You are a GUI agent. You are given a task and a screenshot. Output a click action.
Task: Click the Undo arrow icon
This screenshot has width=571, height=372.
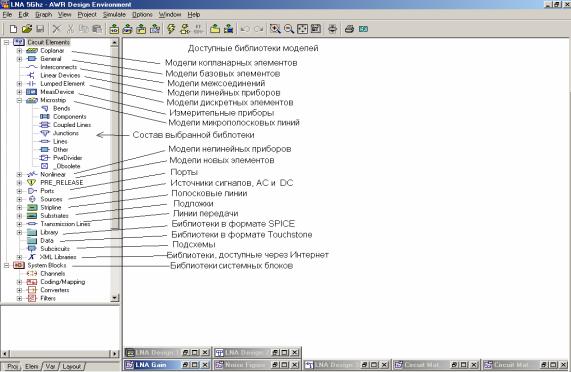point(245,29)
